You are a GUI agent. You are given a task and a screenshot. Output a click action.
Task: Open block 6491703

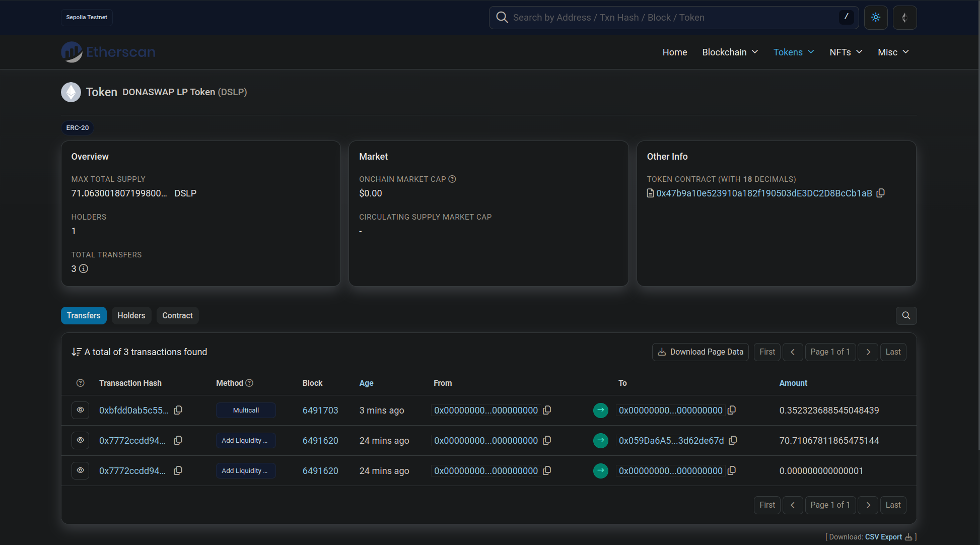click(320, 411)
